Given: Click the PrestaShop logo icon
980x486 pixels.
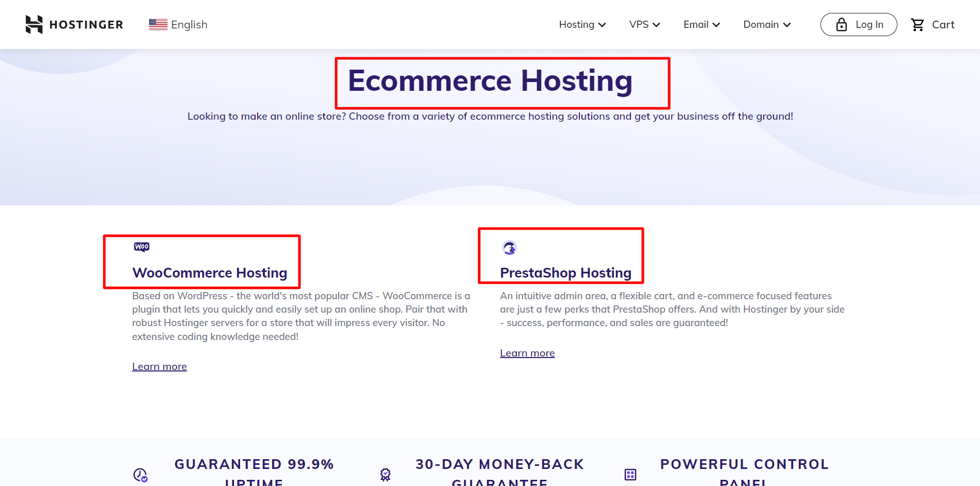Looking at the screenshot, I should [510, 248].
